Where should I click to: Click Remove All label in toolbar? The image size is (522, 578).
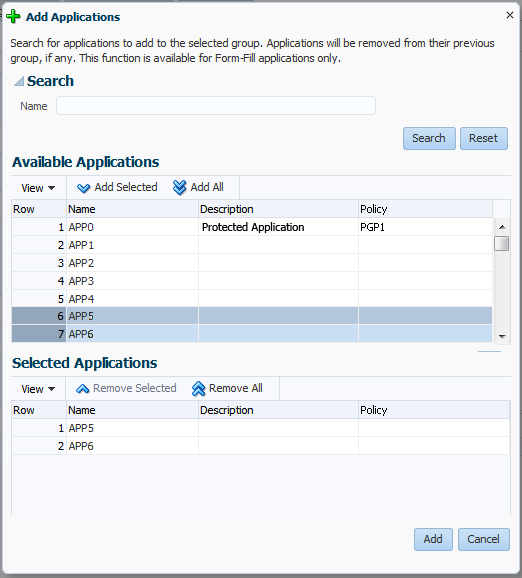click(236, 388)
